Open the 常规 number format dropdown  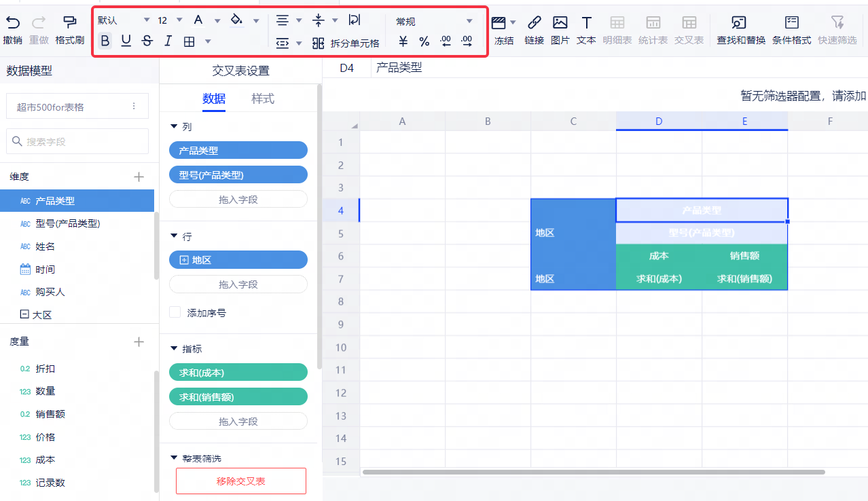(469, 21)
